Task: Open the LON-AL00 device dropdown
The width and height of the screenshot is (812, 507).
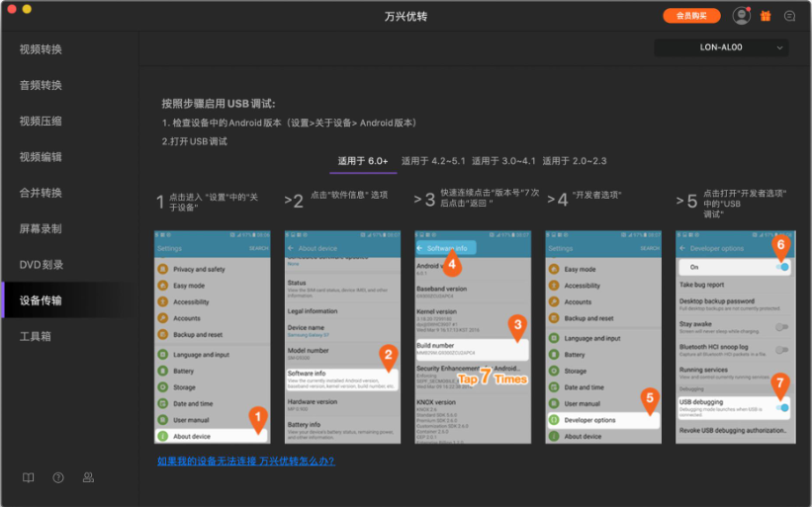Action: click(721, 47)
